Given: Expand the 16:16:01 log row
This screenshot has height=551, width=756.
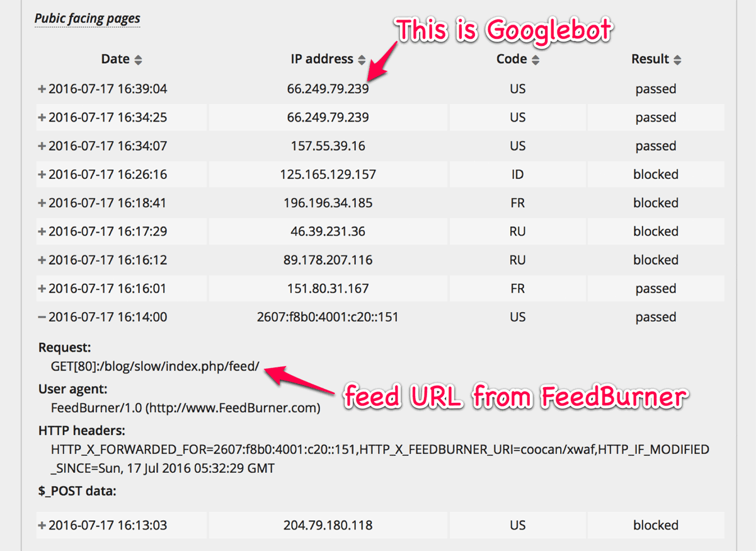Looking at the screenshot, I should point(42,289).
